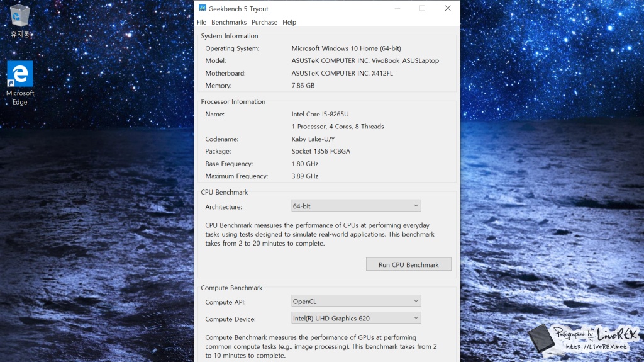Close the Geekbench 5 Tryout window
Image resolution: width=644 pixels, height=362 pixels.
tap(448, 8)
